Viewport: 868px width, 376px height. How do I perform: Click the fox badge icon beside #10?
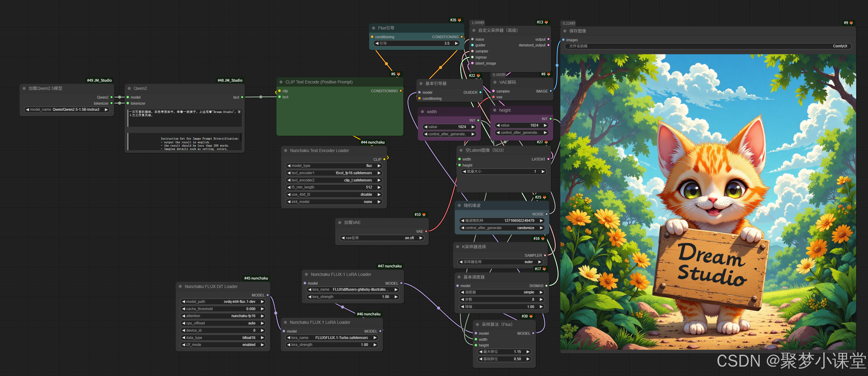(x=424, y=215)
